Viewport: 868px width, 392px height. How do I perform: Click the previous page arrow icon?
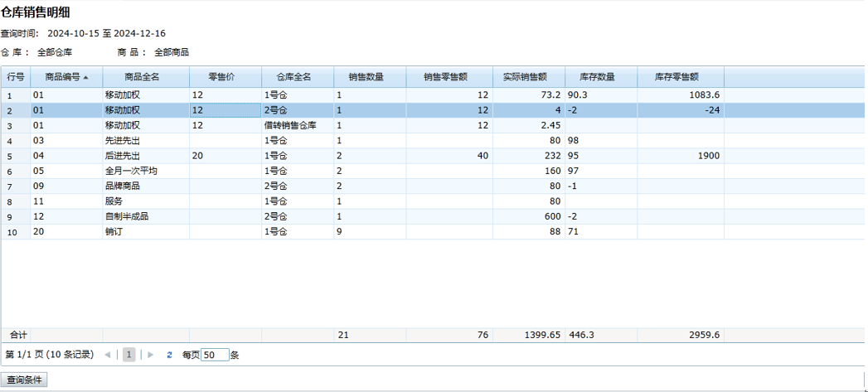tap(108, 355)
